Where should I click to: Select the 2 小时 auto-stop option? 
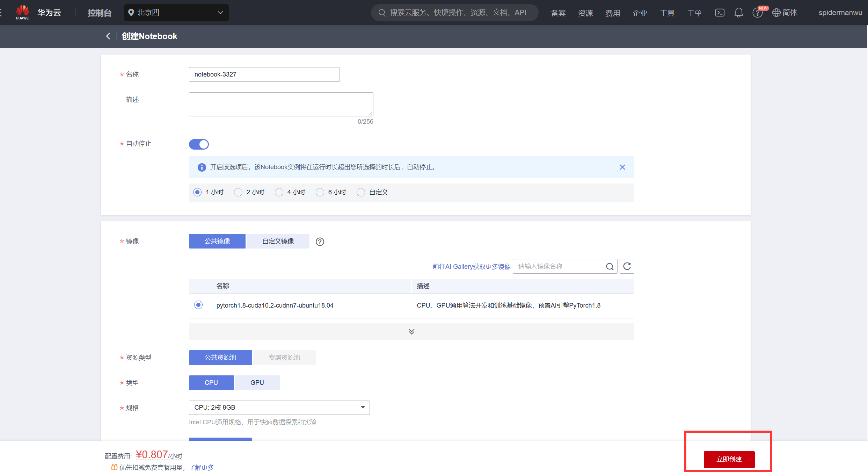[x=238, y=192]
